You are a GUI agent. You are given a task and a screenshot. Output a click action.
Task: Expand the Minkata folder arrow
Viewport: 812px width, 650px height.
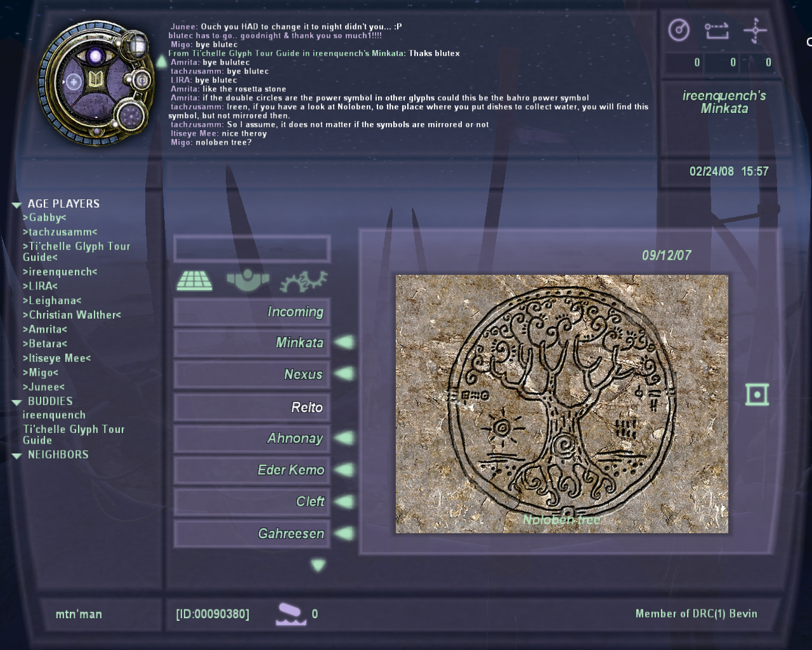(344, 343)
